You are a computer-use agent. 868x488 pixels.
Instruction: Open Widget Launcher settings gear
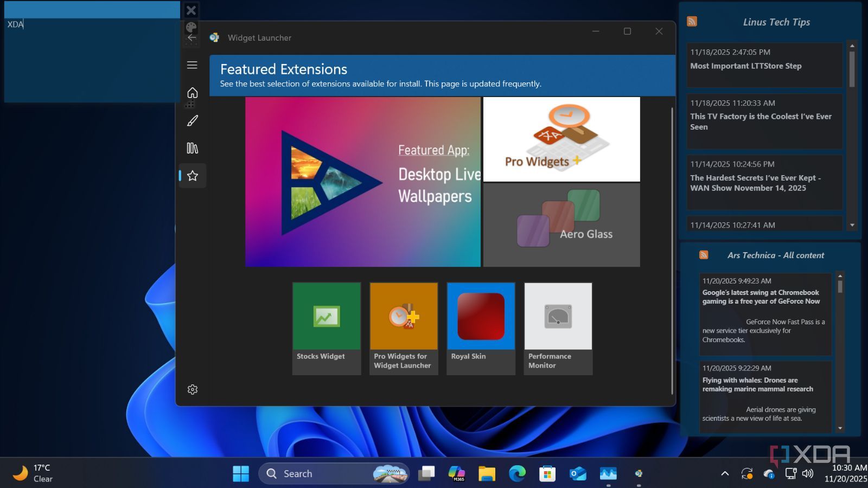tap(192, 389)
